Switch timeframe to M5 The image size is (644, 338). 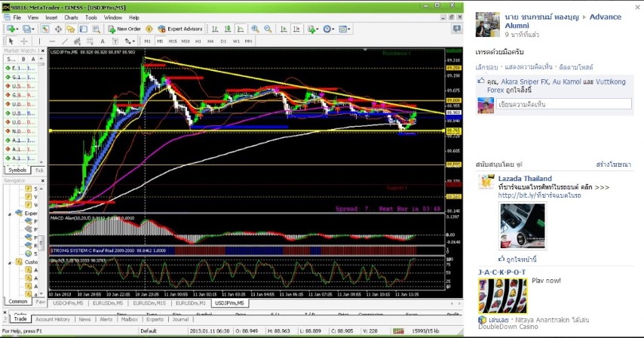pos(160,41)
